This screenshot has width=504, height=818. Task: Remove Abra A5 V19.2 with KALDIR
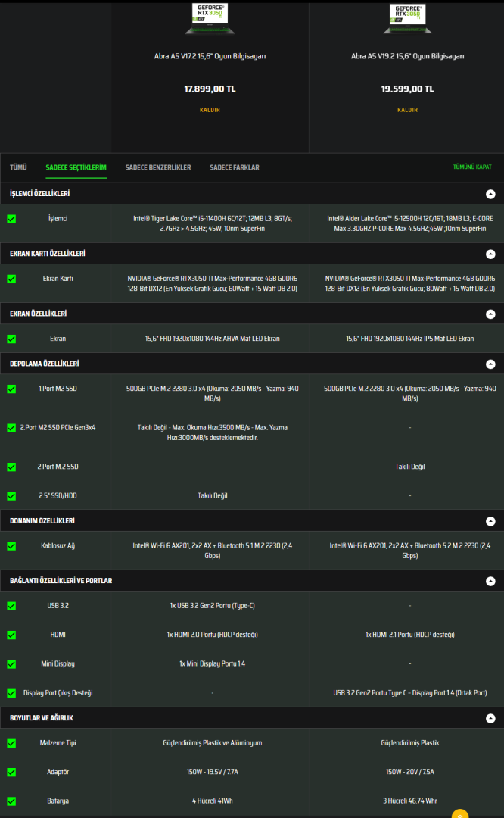click(x=408, y=110)
